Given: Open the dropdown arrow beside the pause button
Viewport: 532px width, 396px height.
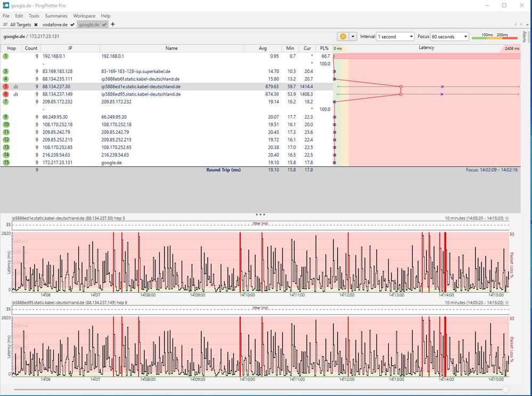Looking at the screenshot, I should 353,37.
